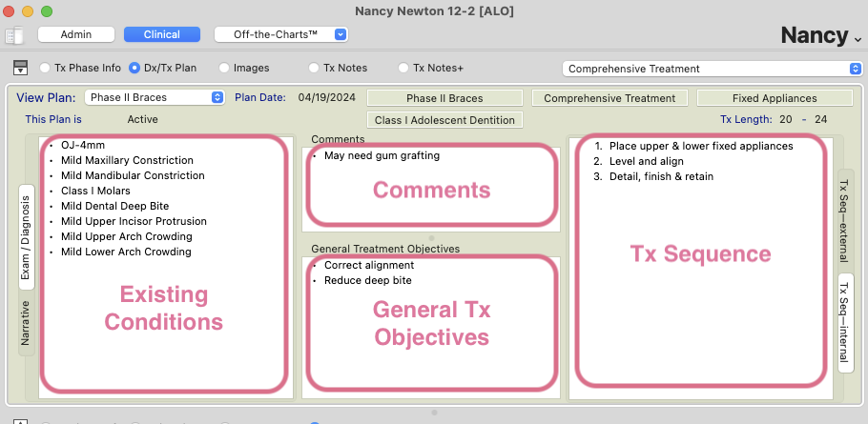Screen dimensions: 868x424
Task: Click the Mild Maxillary Constriction entry
Action: [127, 160]
